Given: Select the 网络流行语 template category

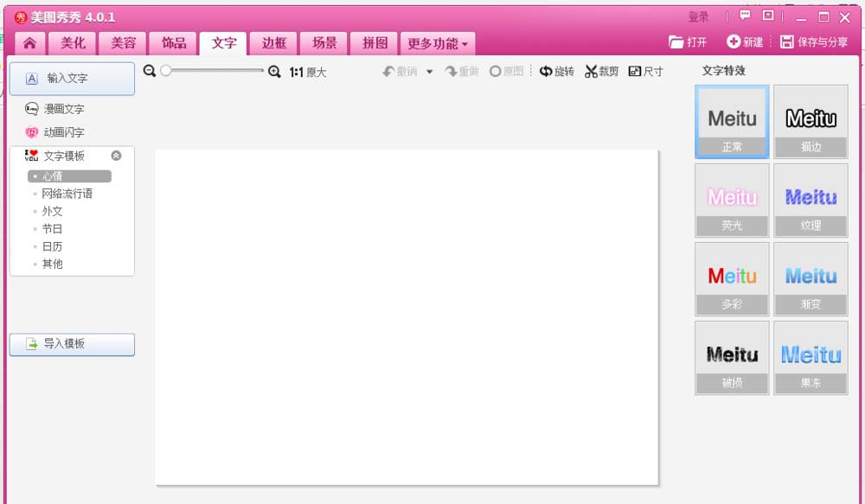Looking at the screenshot, I should coord(67,194).
